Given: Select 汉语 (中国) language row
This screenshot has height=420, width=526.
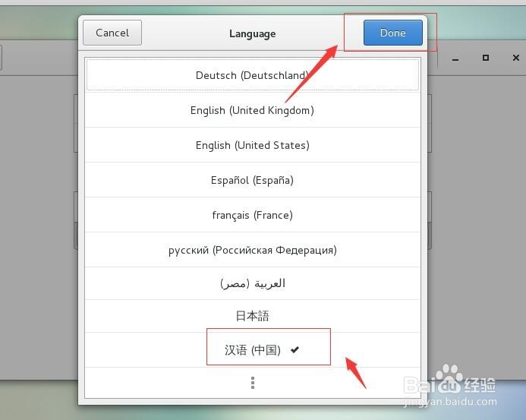Looking at the screenshot, I should (253, 350).
